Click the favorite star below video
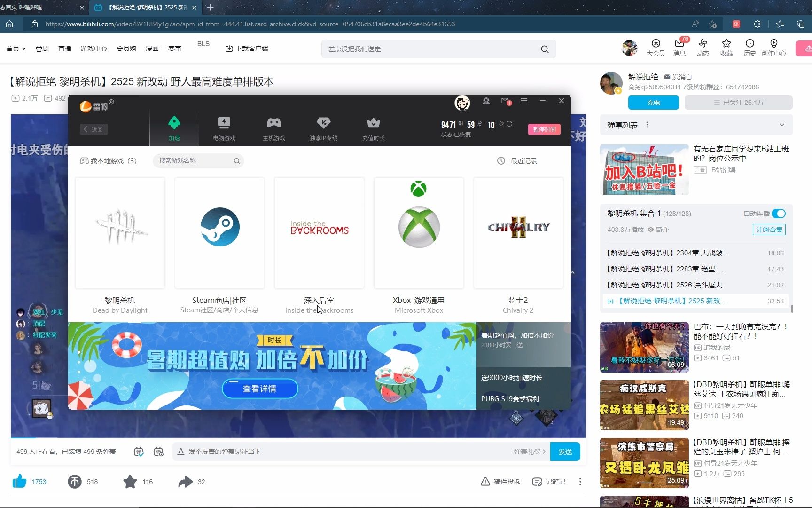Image resolution: width=812 pixels, height=508 pixels. (130, 482)
